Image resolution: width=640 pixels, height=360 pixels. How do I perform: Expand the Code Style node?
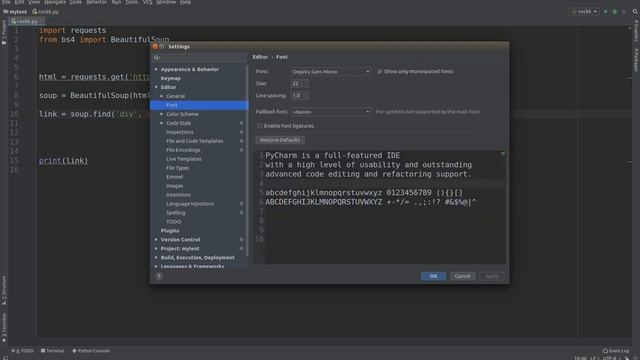pyautogui.click(x=162, y=123)
